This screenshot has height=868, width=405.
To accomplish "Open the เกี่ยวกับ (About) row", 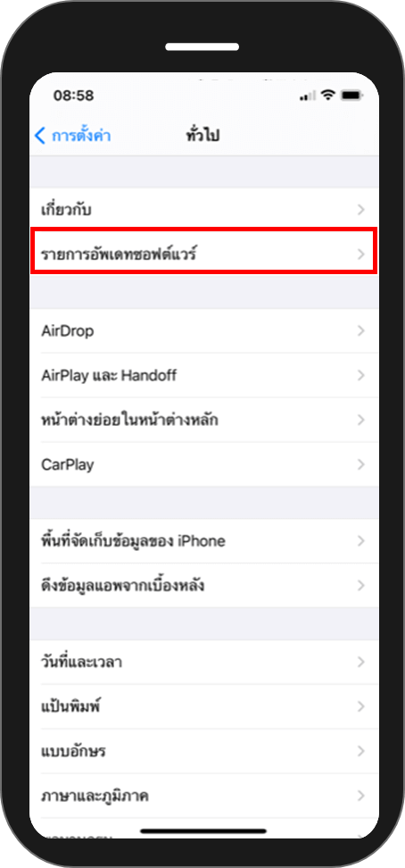I will (x=204, y=210).
